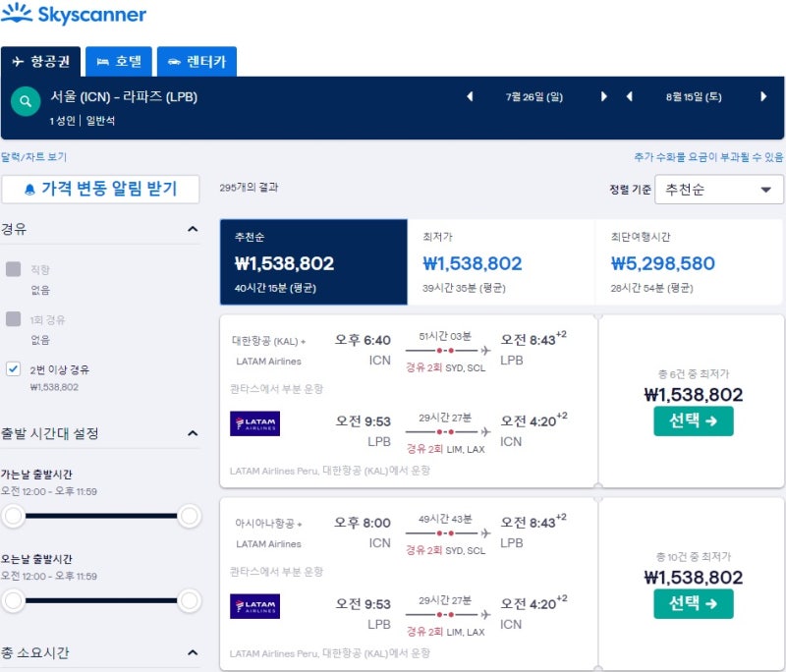Collapse the 경유 filter section
Viewport: 786px width, 672px height.
194,227
